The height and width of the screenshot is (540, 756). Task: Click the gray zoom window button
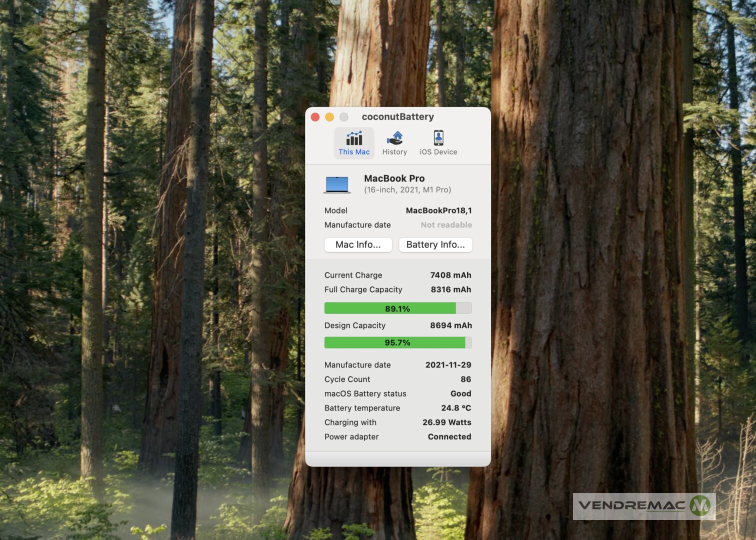(x=344, y=117)
